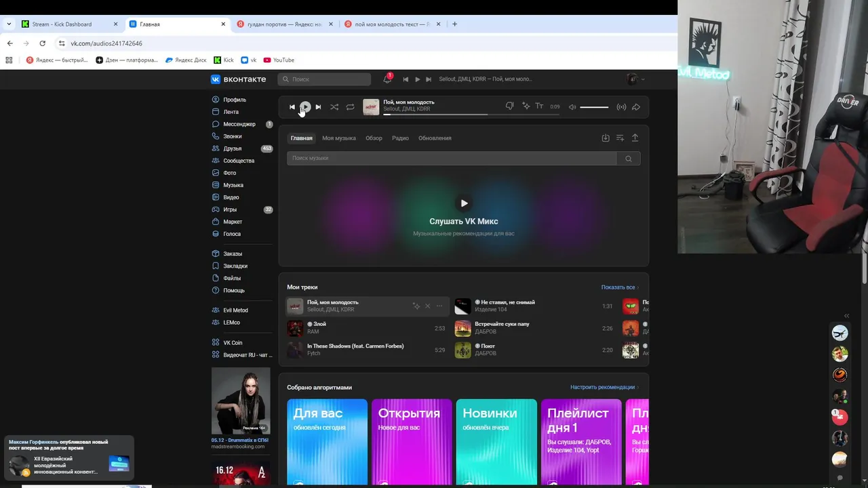The width and height of the screenshot is (868, 488).
Task: Open the Радио tab
Action: point(400,138)
